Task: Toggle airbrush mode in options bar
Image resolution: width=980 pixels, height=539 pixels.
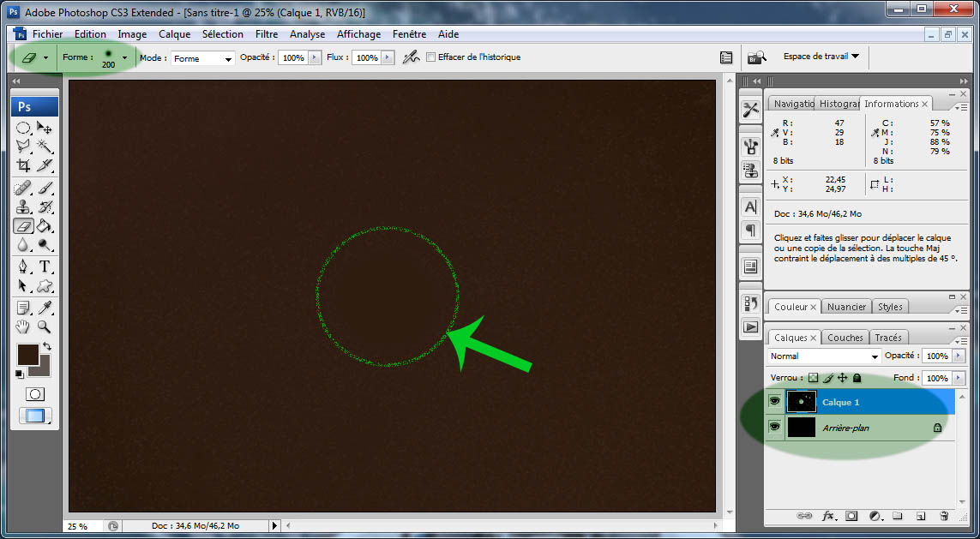Action: [x=411, y=57]
